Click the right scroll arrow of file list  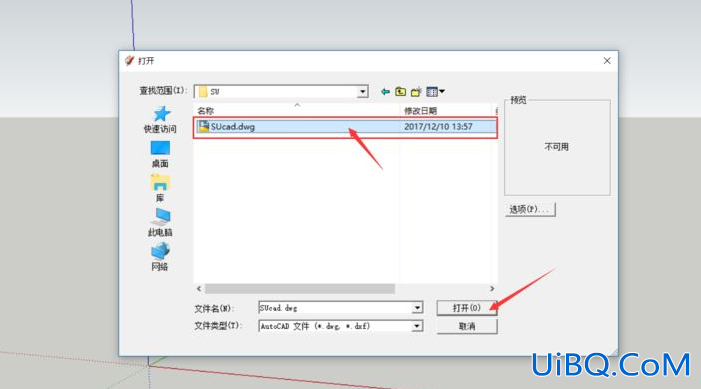point(492,289)
